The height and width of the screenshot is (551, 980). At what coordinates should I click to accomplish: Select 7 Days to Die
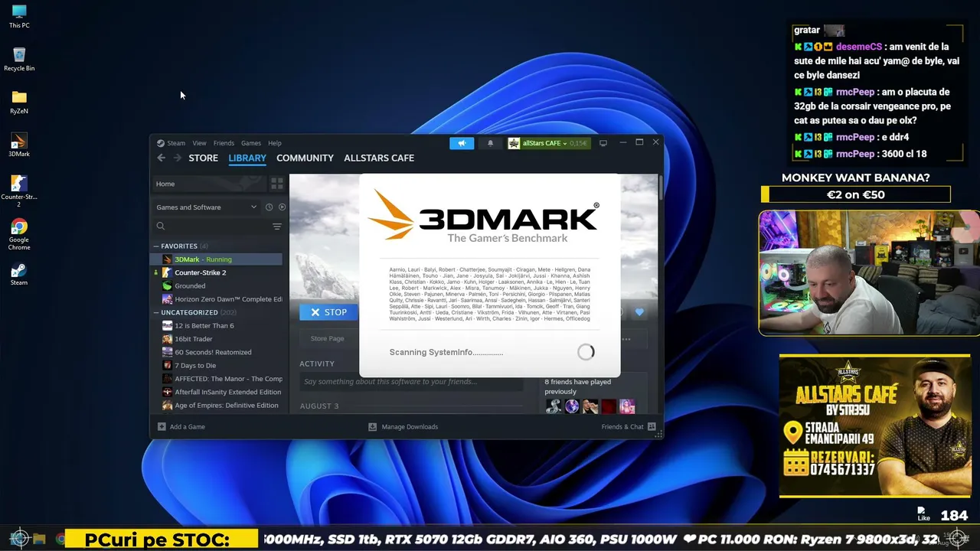click(216, 366)
